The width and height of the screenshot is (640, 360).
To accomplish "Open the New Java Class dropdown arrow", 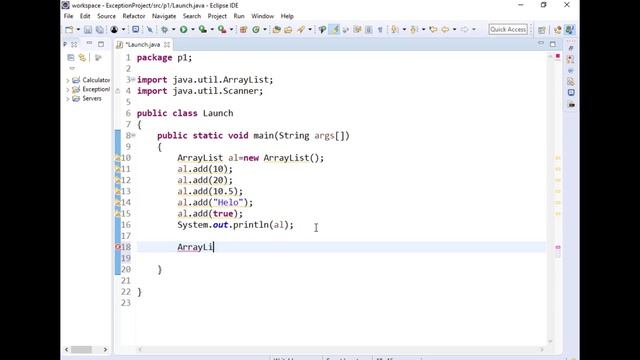I will tap(265, 29).
